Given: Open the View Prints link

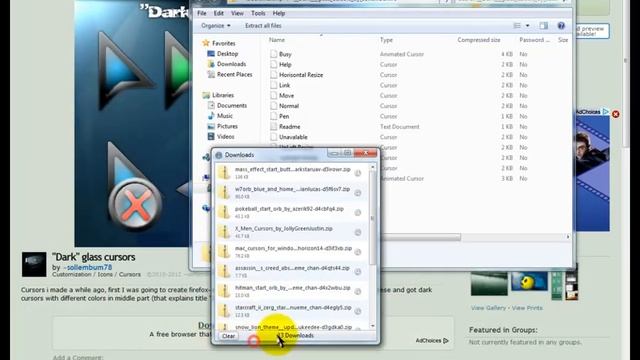Looking at the screenshot, I should 527,308.
